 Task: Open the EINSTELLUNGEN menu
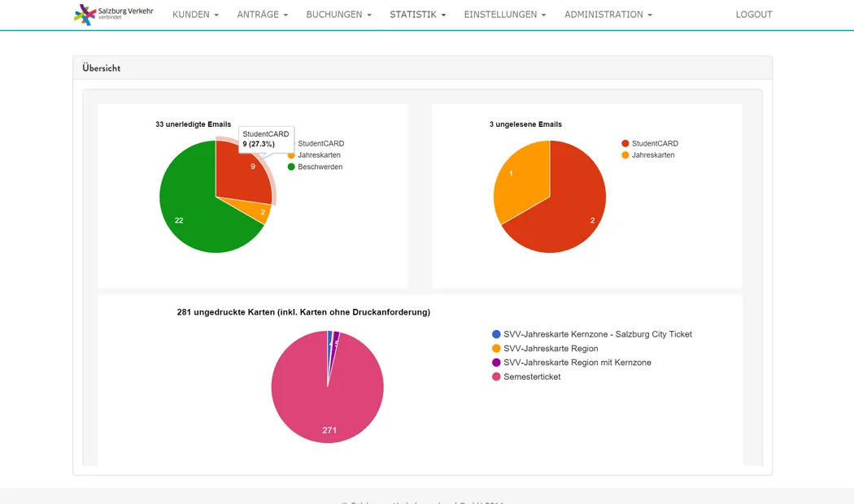pyautogui.click(x=504, y=15)
